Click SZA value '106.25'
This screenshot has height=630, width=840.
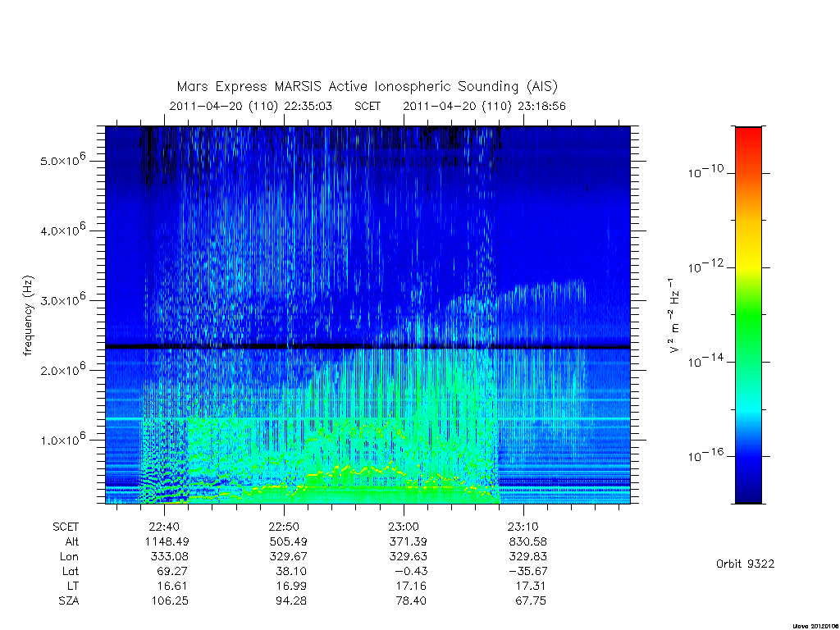pos(171,601)
